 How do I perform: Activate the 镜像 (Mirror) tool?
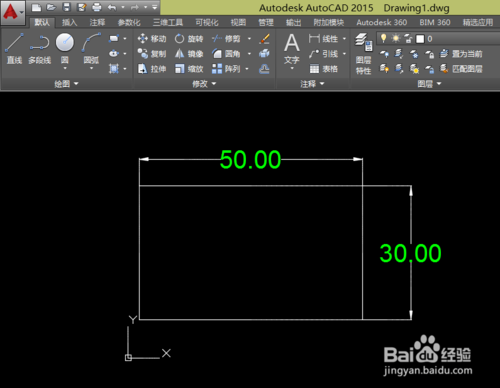point(189,54)
